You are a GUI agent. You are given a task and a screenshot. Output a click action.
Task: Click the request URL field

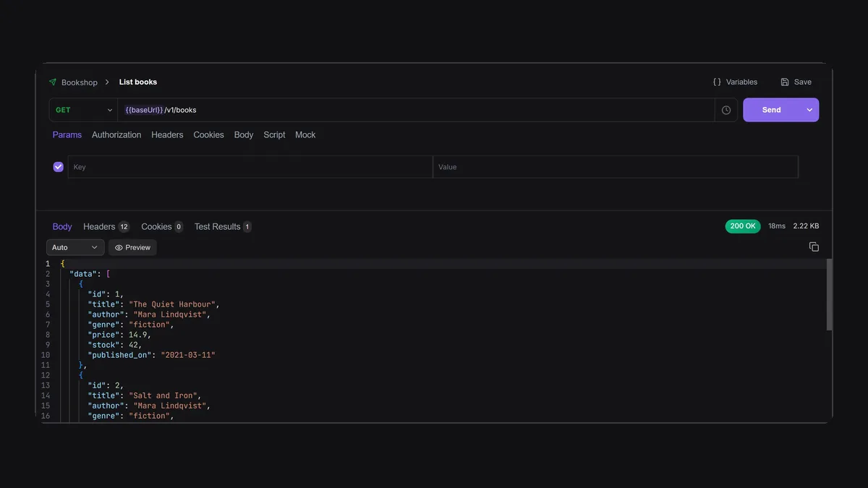(417, 110)
